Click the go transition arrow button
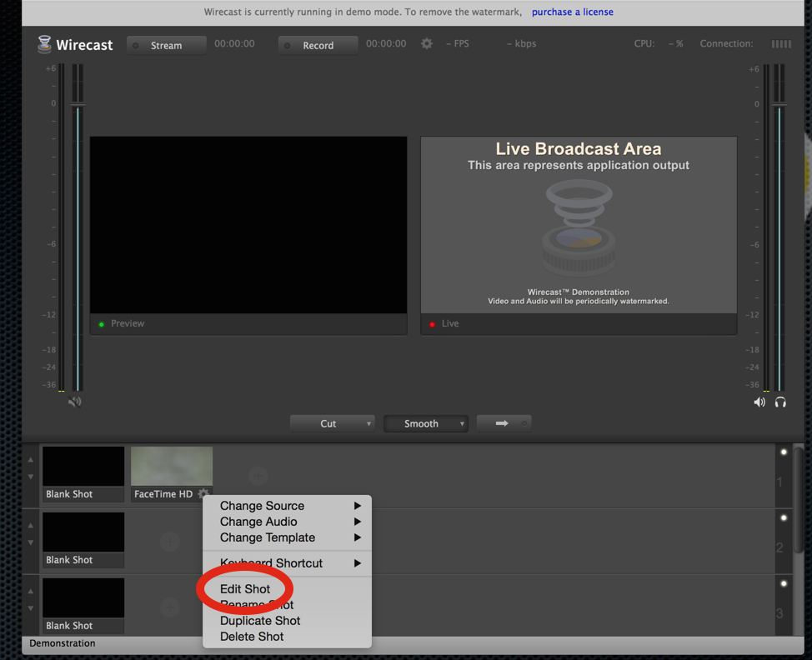This screenshot has width=812, height=660. 504,423
